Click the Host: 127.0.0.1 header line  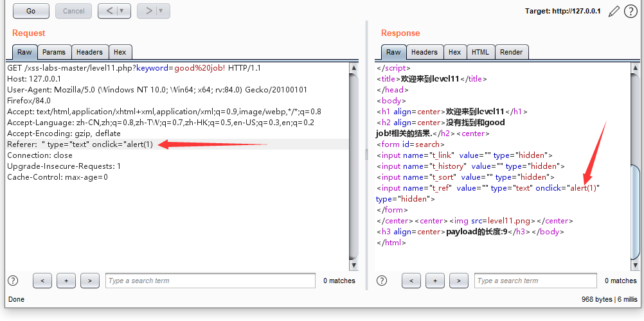33,79
